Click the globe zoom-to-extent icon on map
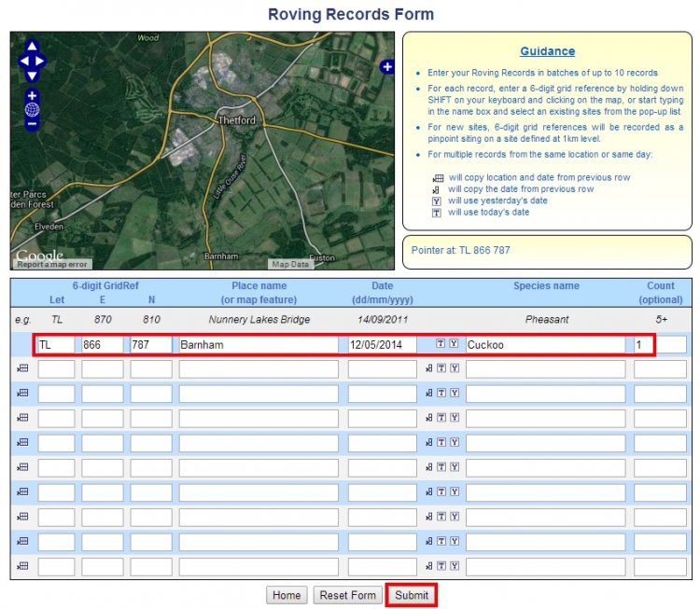700x609 pixels. pyautogui.click(x=32, y=110)
